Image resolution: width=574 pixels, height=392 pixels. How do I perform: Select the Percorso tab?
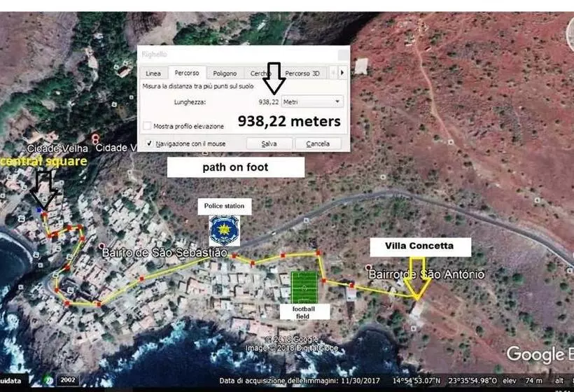[187, 73]
